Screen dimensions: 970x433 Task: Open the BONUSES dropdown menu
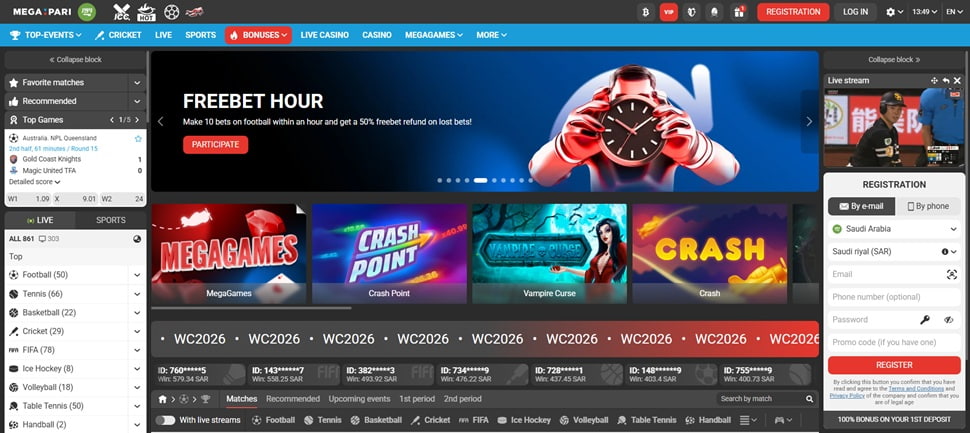point(259,35)
